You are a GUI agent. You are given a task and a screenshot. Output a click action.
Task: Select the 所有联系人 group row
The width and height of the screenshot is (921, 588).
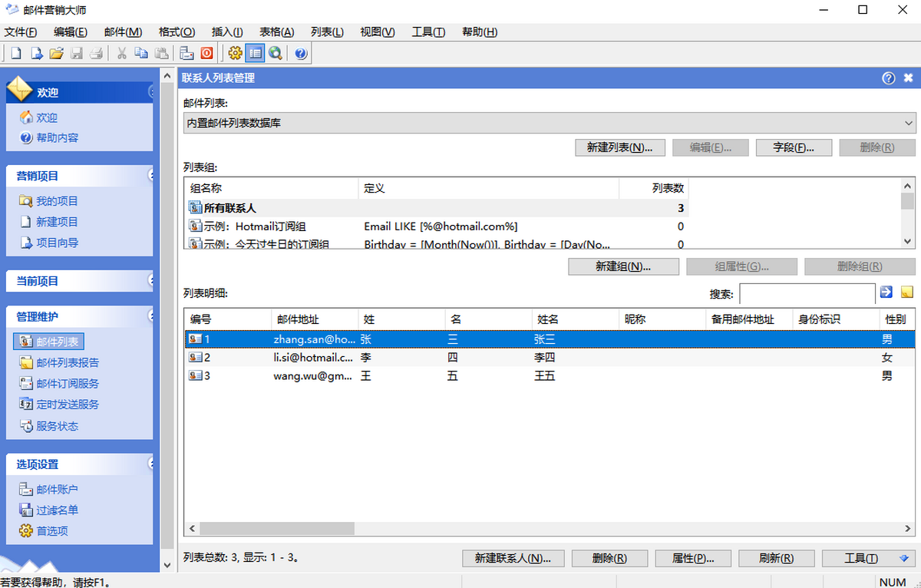pos(436,208)
